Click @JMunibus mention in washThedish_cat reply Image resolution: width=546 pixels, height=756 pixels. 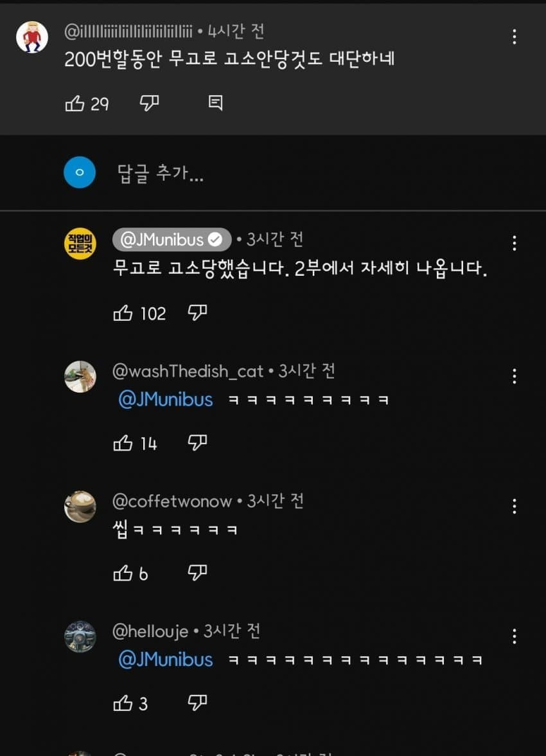(165, 400)
